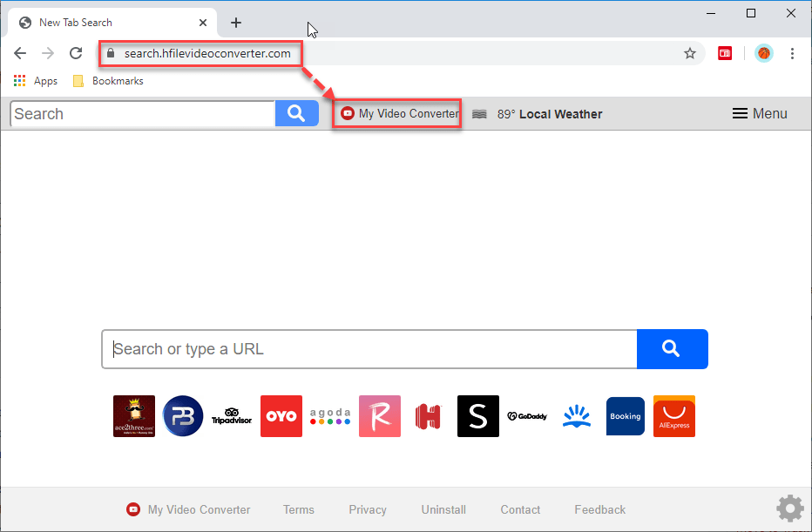Open page settings gear icon
This screenshot has height=532, width=812.
(790, 508)
